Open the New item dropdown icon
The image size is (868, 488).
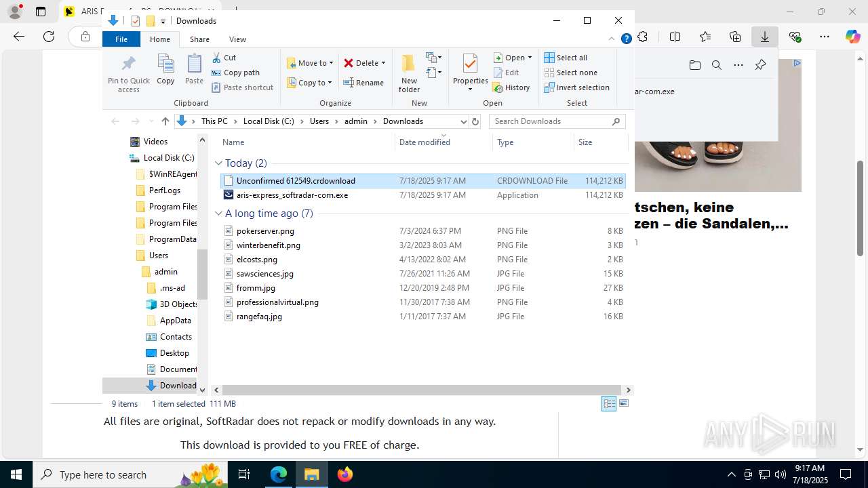tap(434, 58)
